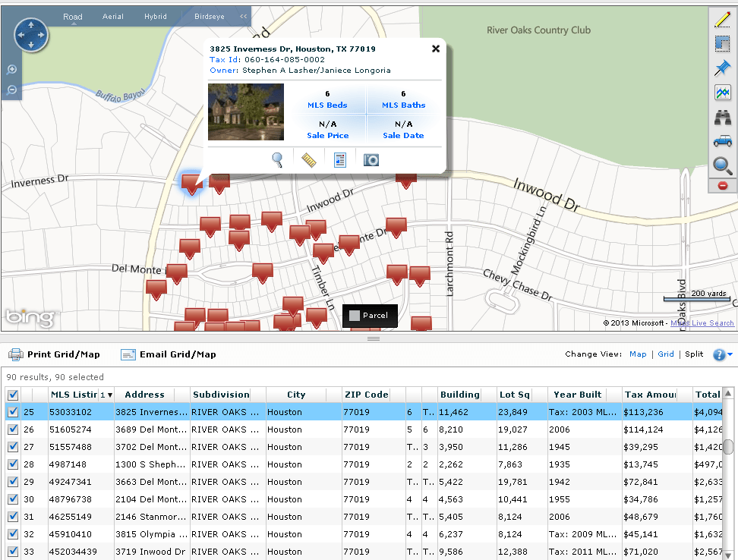Open the binoculars search tool
Image resolution: width=738 pixels, height=560 pixels.
click(x=723, y=117)
